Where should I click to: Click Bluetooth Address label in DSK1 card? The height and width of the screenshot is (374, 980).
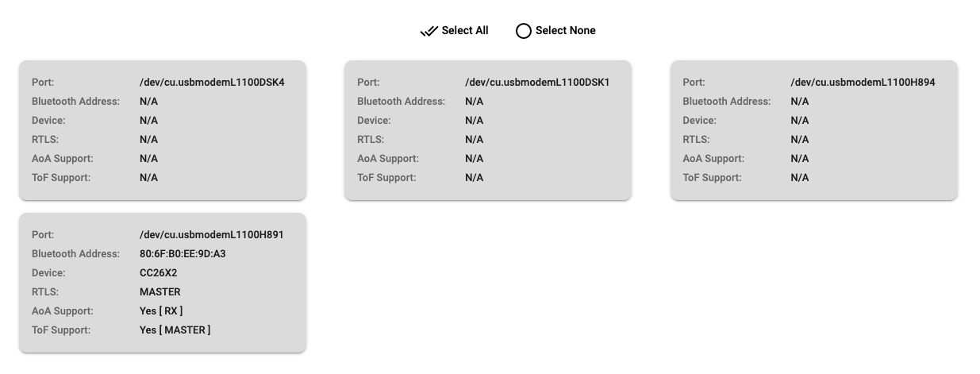point(401,102)
